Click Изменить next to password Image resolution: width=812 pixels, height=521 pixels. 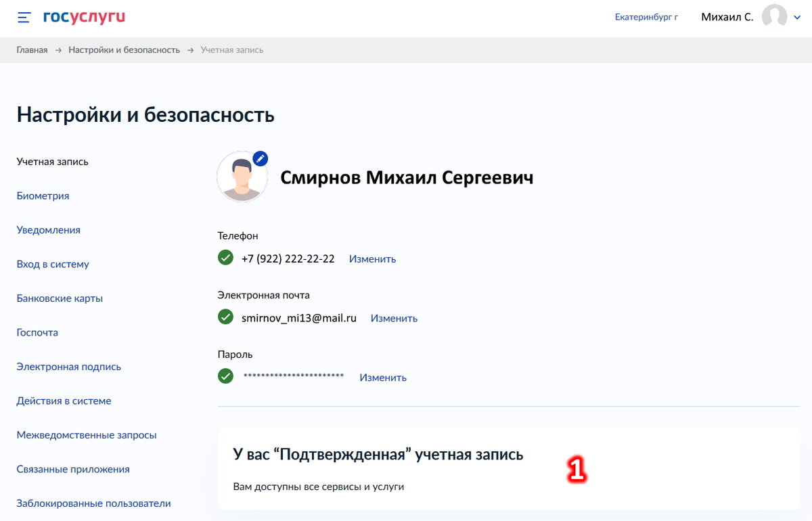pos(383,378)
